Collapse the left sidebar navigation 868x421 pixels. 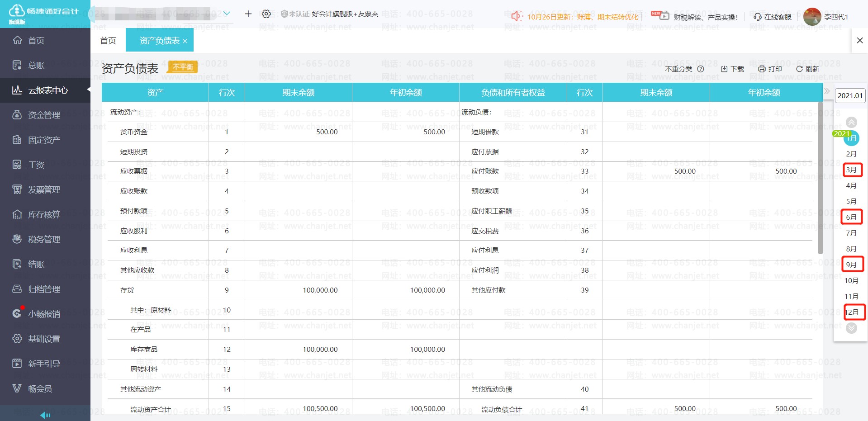[45, 415]
